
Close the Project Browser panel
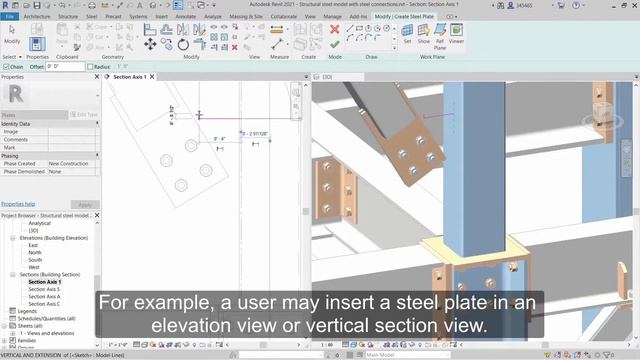(x=97, y=215)
